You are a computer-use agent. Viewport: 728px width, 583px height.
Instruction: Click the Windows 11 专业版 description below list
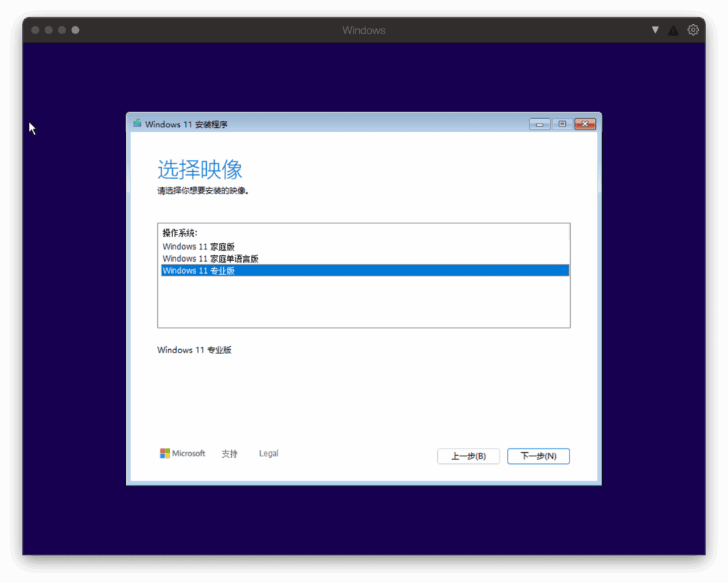[194, 350]
